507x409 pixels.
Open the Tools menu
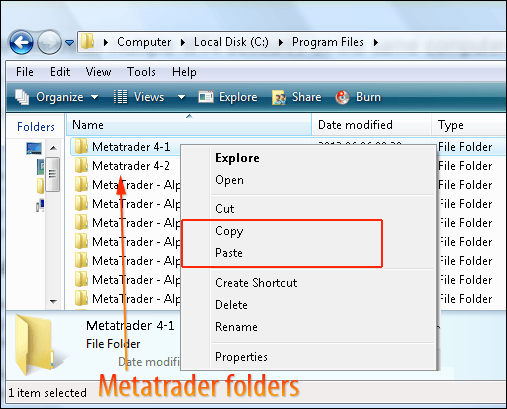[x=141, y=72]
